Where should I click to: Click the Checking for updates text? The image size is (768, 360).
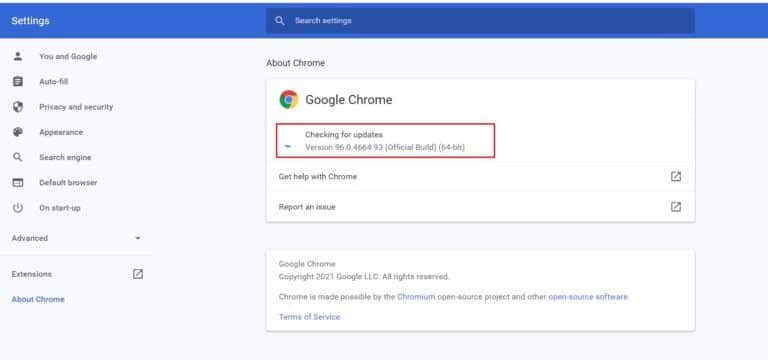344,135
